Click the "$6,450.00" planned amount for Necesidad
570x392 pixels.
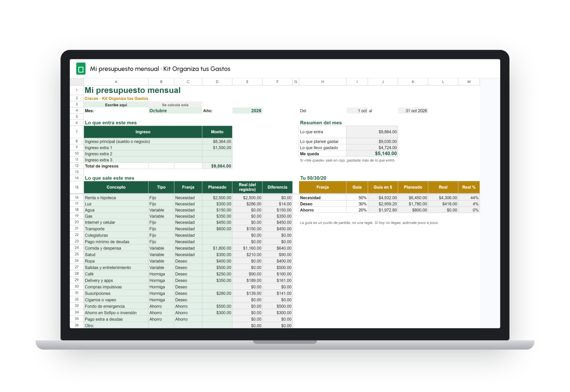[413, 198]
